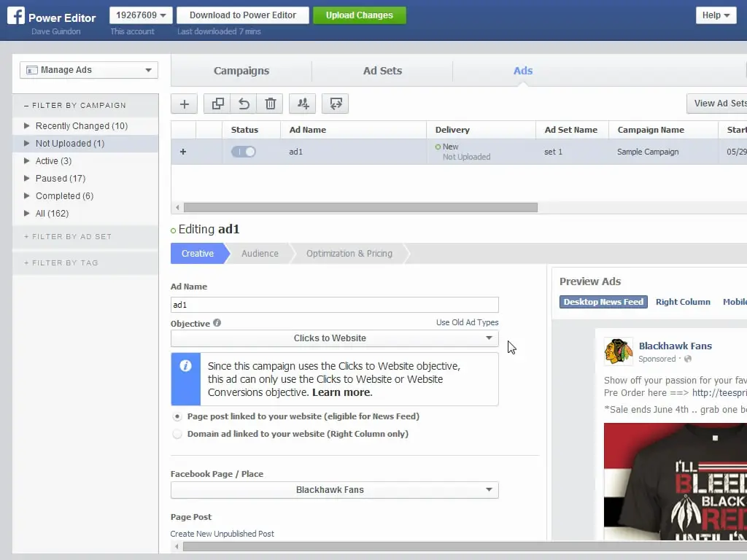This screenshot has height=560, width=747.
Task: Toggle the ad1 status switch
Action: click(x=244, y=152)
